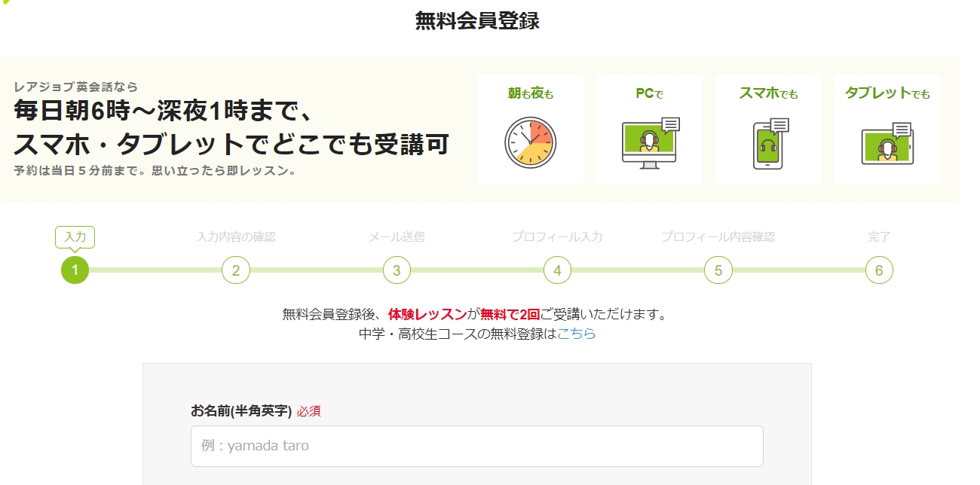The image size is (980, 485).
Task: Click the 毎日朝6時～深夜1時まで banner headline
Action: [x=162, y=111]
